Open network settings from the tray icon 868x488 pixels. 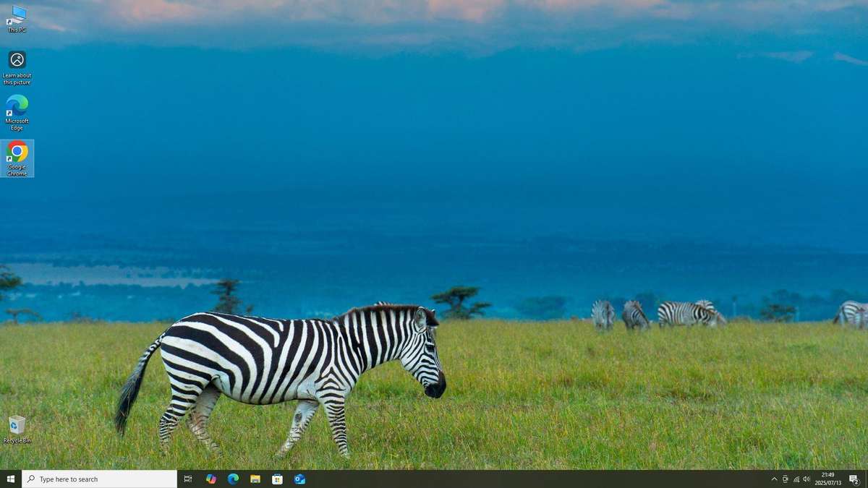click(796, 479)
